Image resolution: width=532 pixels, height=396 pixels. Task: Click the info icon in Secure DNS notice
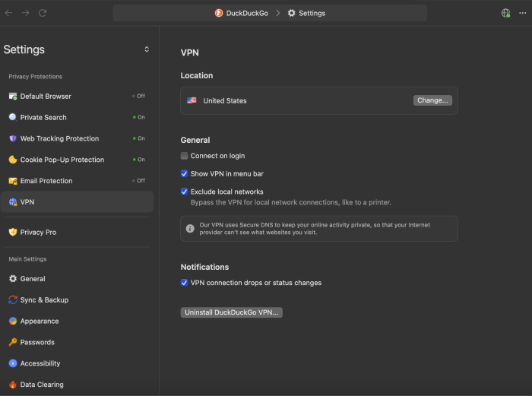coord(190,228)
